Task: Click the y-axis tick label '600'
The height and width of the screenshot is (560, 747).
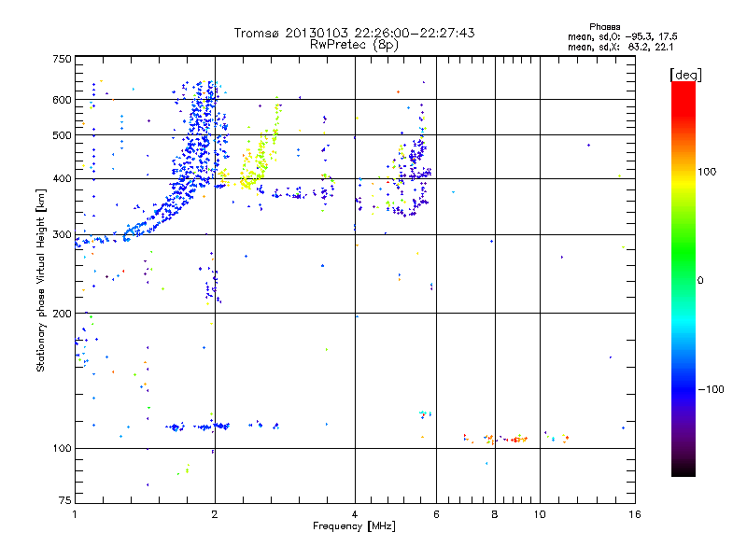Action: [x=62, y=100]
